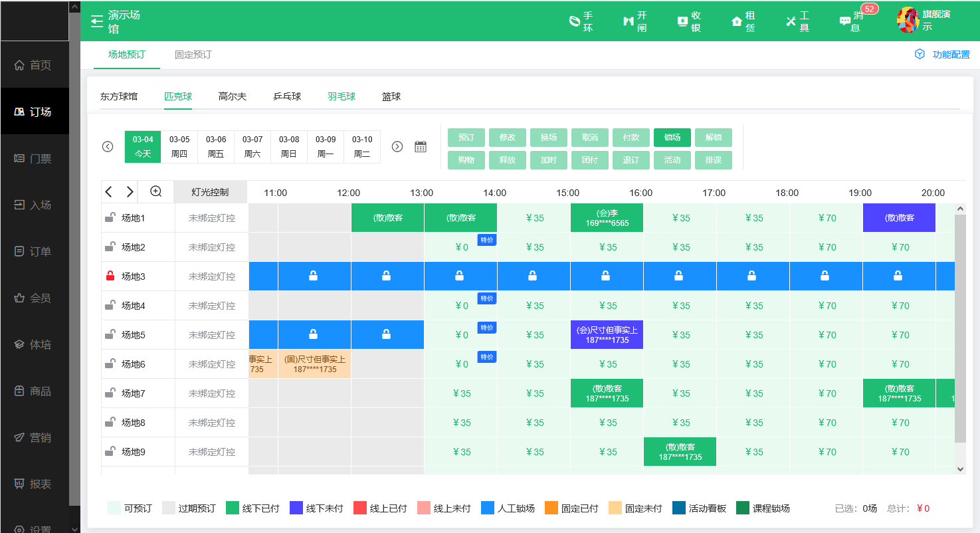Click the zoom-in magnifier icon
Screen dimensions: 980x533
[x=156, y=191]
